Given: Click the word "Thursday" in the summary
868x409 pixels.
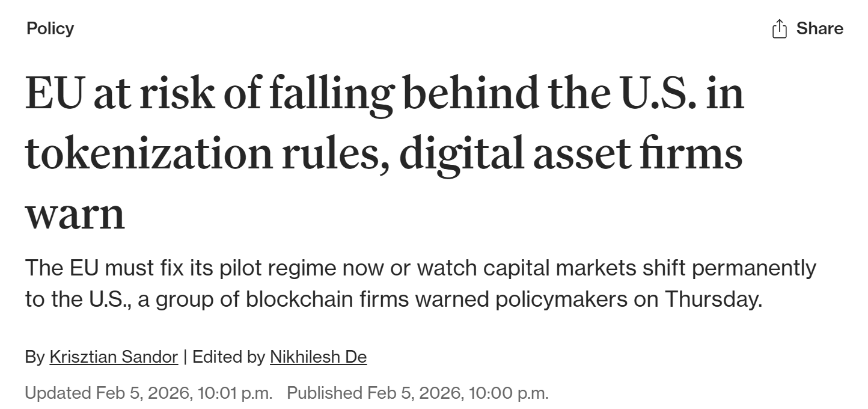Looking at the screenshot, I should pyautogui.click(x=712, y=298).
